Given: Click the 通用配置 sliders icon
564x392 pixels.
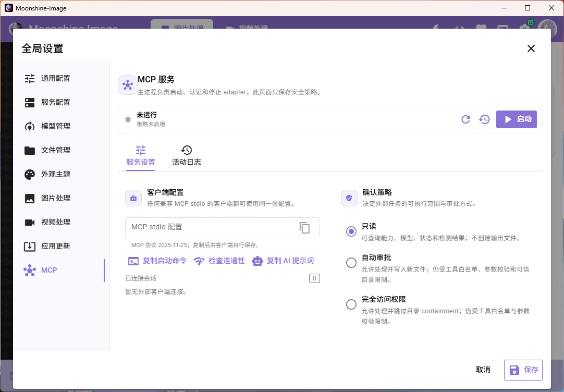Looking at the screenshot, I should pyautogui.click(x=30, y=78).
